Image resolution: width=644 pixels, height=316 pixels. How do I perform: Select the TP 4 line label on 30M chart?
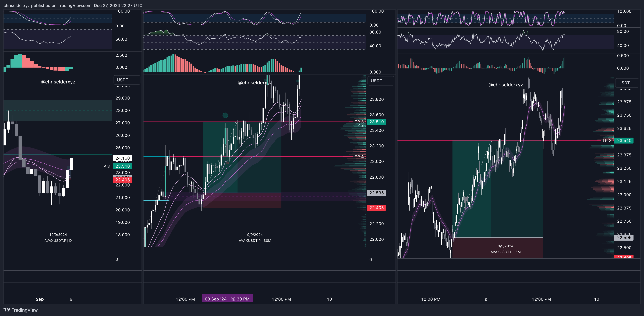(359, 157)
